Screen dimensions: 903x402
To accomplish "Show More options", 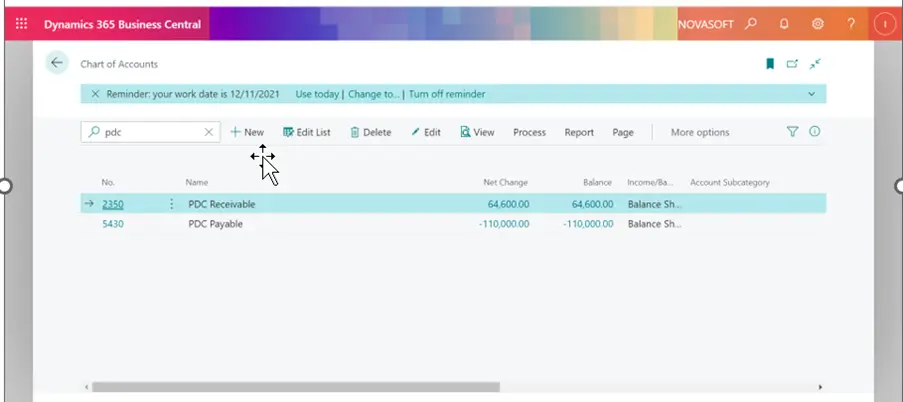I will click(x=700, y=132).
